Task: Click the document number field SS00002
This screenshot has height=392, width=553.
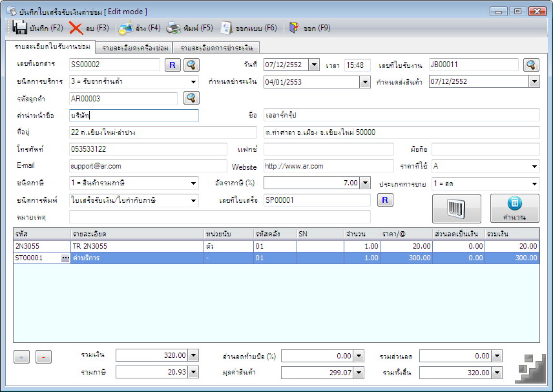Action: 114,65
